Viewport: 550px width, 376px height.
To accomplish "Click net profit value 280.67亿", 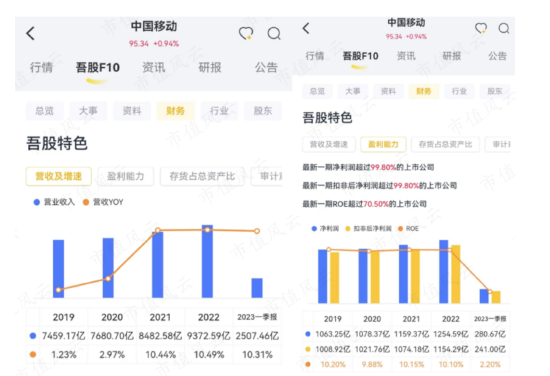I will (x=490, y=334).
